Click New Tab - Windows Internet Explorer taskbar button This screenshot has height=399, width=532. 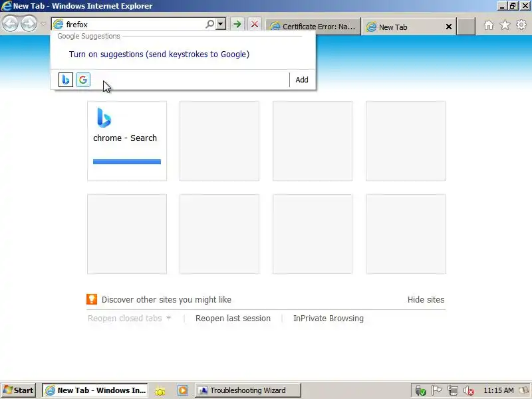[x=95, y=390]
